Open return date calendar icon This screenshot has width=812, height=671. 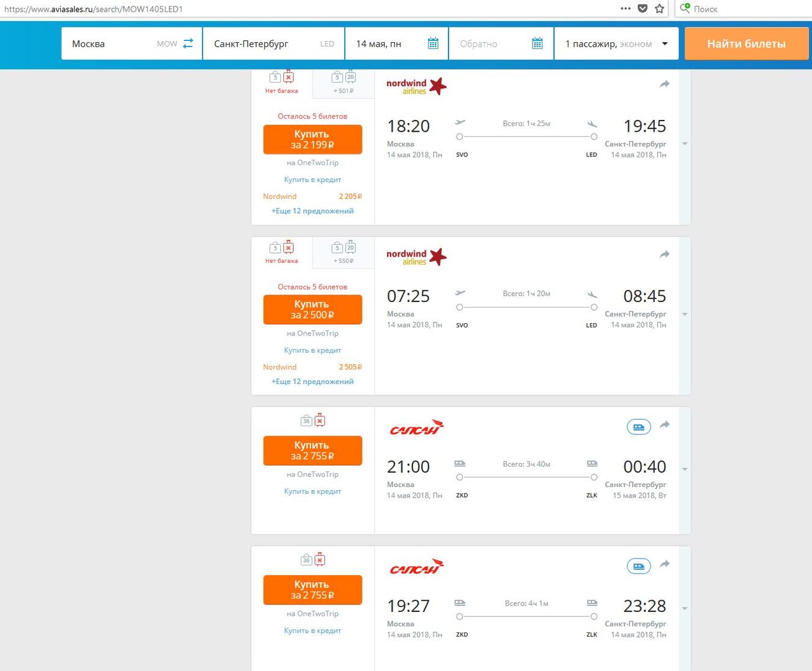pyautogui.click(x=537, y=43)
